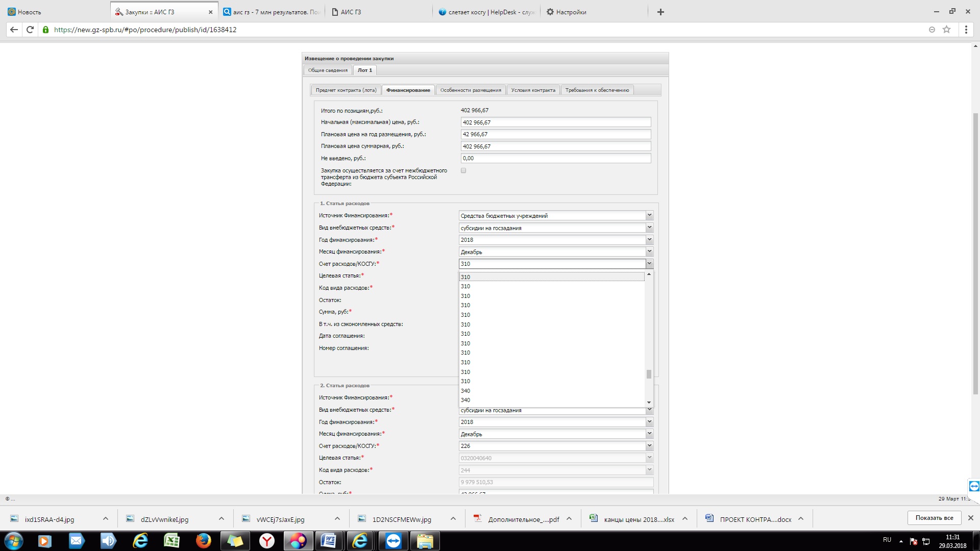
Task: Open Yandex Browser from the taskbar
Action: 266,541
